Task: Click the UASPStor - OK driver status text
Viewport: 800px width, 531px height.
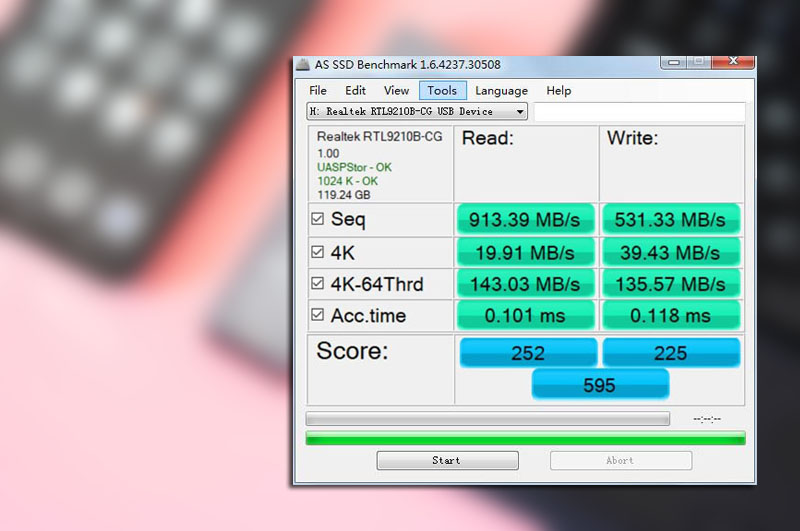Action: tap(355, 167)
